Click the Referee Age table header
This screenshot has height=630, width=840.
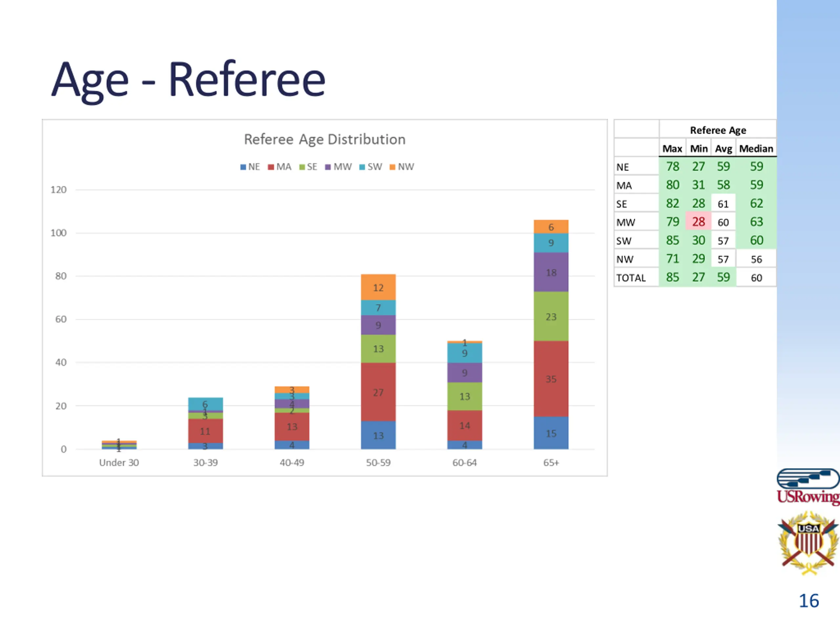pyautogui.click(x=718, y=130)
